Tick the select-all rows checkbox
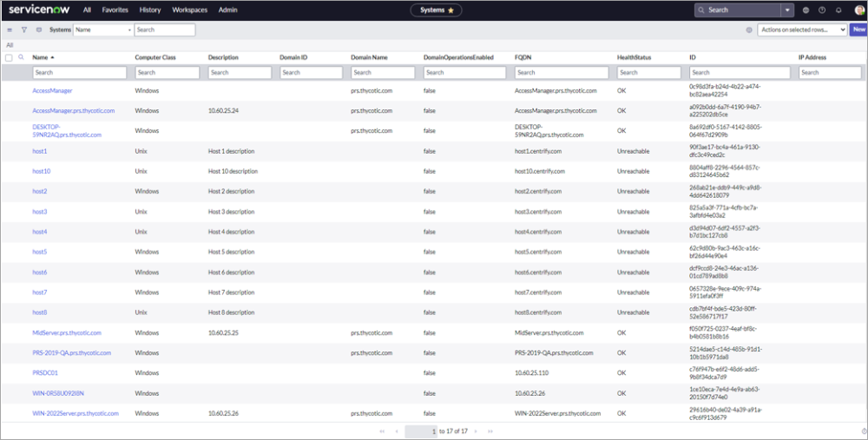868x440 pixels. tap(9, 57)
